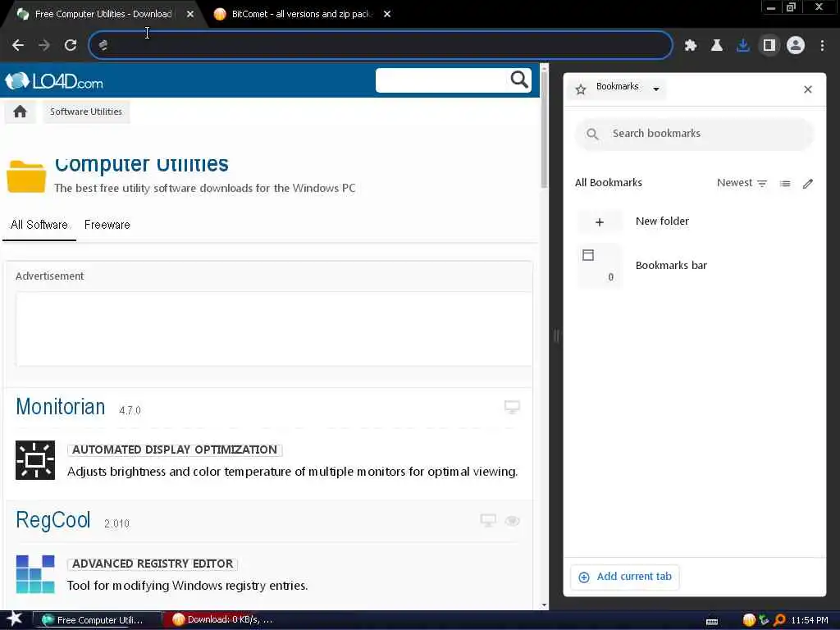
Task: Click the orange magnifier tray icon
Action: point(779,620)
